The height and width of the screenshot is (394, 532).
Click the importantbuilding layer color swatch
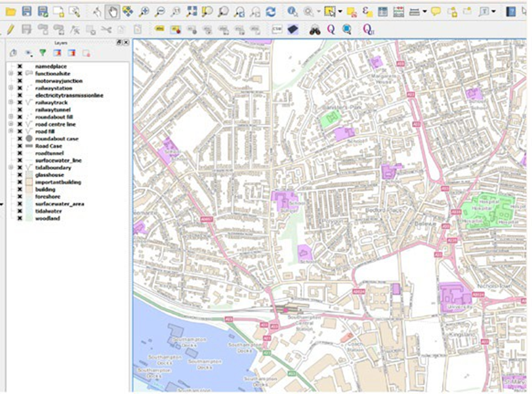pyautogui.click(x=29, y=183)
